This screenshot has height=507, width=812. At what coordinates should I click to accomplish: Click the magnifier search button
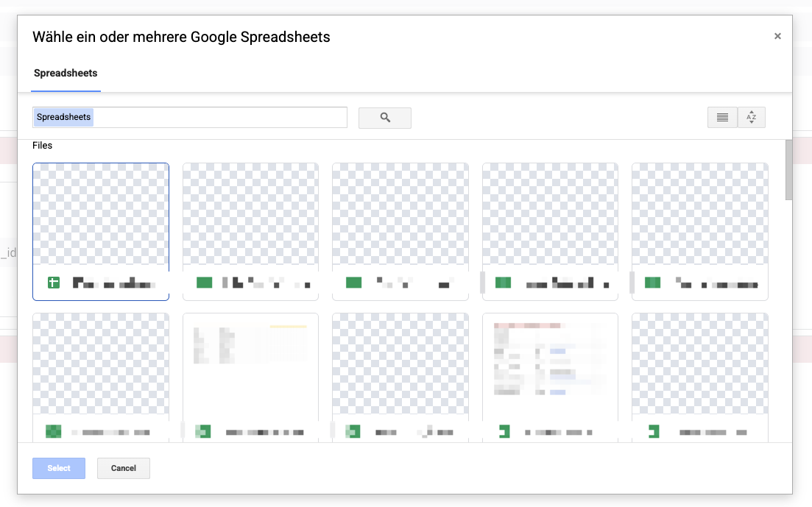coord(385,118)
